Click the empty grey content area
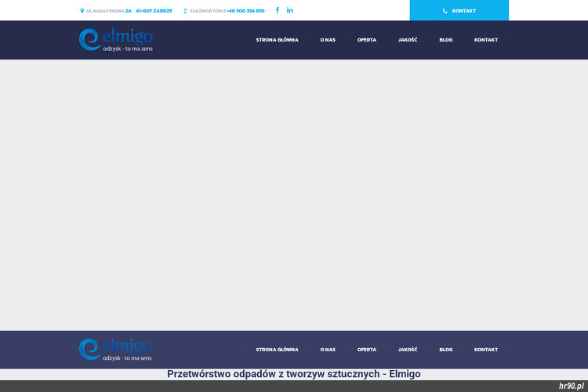 point(294,196)
